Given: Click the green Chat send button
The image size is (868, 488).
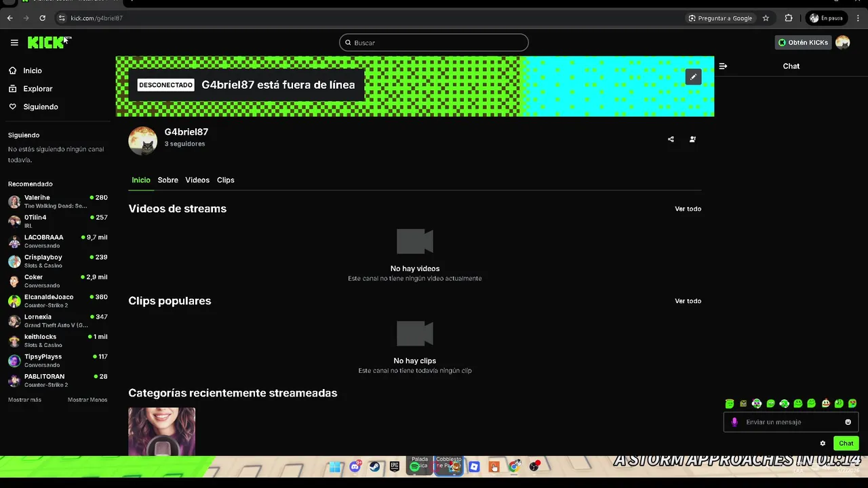Looking at the screenshot, I should click(x=846, y=443).
